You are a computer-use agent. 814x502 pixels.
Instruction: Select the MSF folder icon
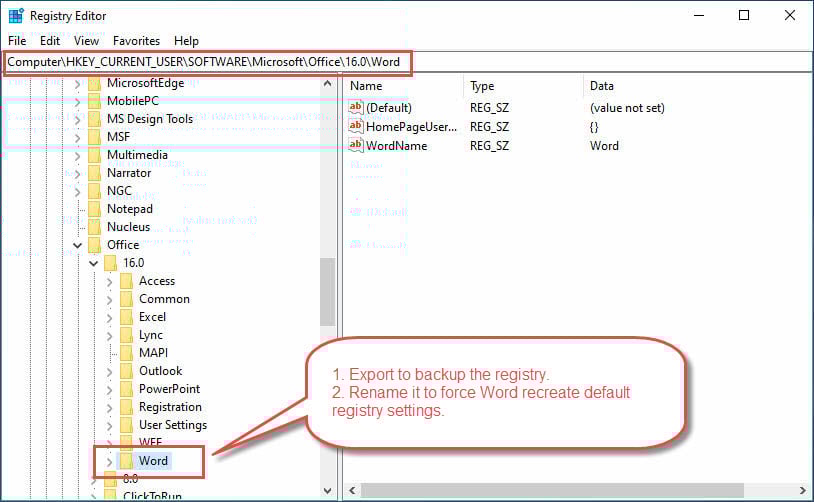pos(94,137)
